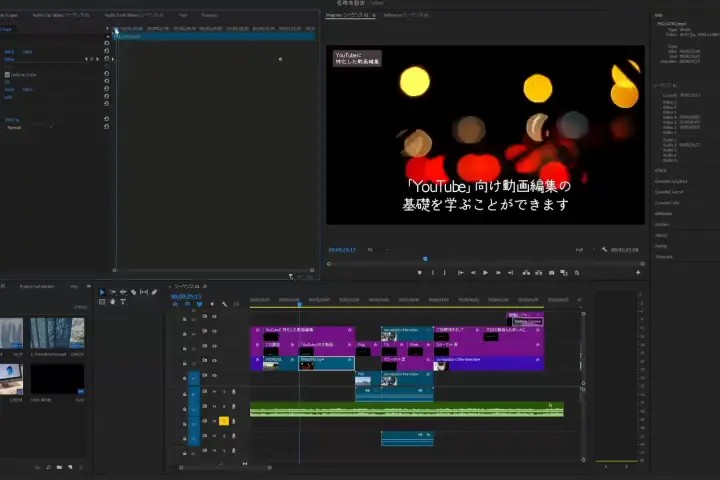720x480 pixels.
Task: Add a marker in the timeline header
Action: pos(212,304)
